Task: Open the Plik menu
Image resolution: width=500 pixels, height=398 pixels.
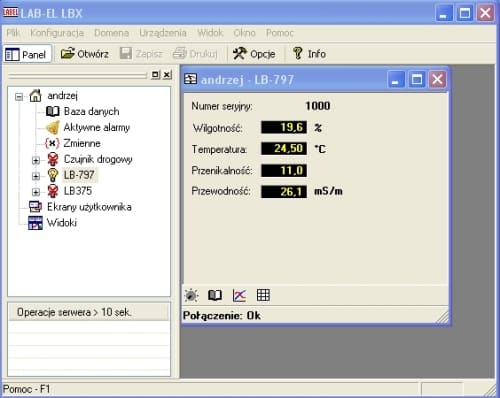Action: pos(13,33)
